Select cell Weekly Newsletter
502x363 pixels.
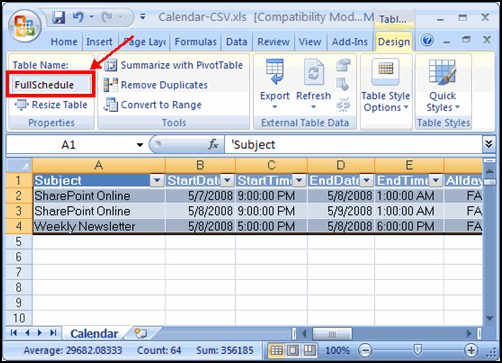[x=99, y=227]
